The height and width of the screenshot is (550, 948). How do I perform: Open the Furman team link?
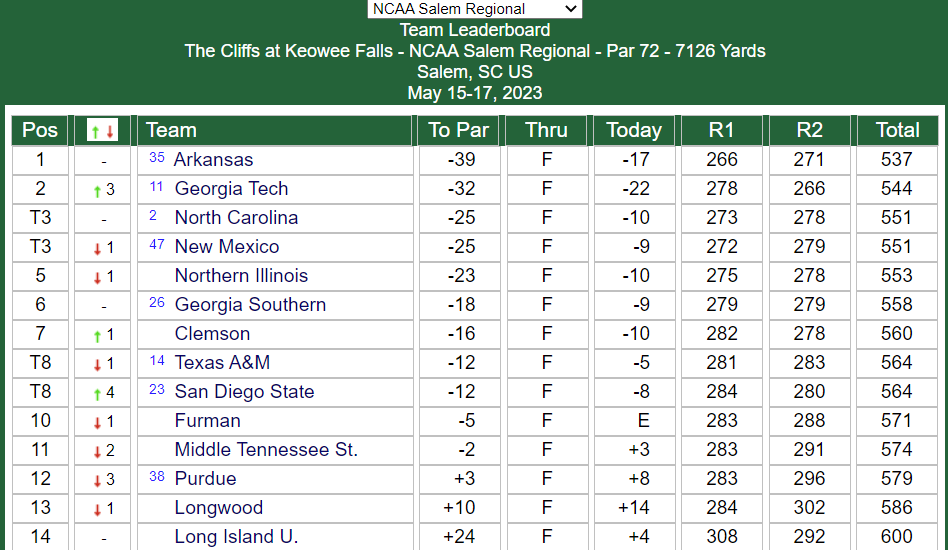point(207,421)
